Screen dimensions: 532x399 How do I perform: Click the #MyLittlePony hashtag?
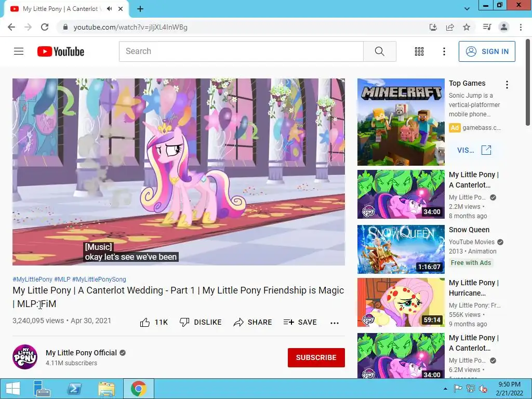tap(32, 279)
